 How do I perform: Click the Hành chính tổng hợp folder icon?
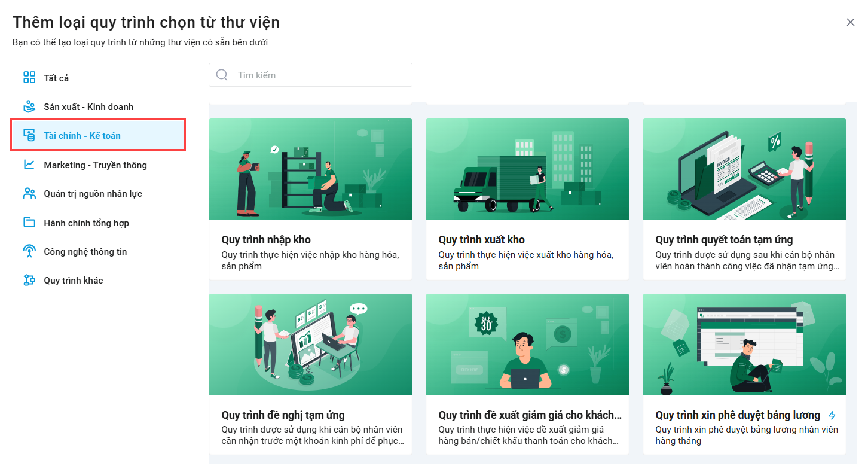pyautogui.click(x=29, y=223)
